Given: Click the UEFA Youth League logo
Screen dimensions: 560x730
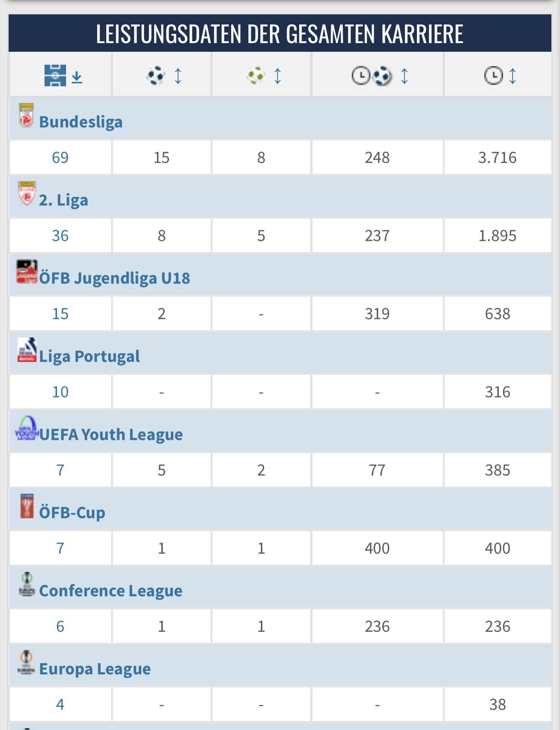Looking at the screenshot, I should tap(27, 428).
